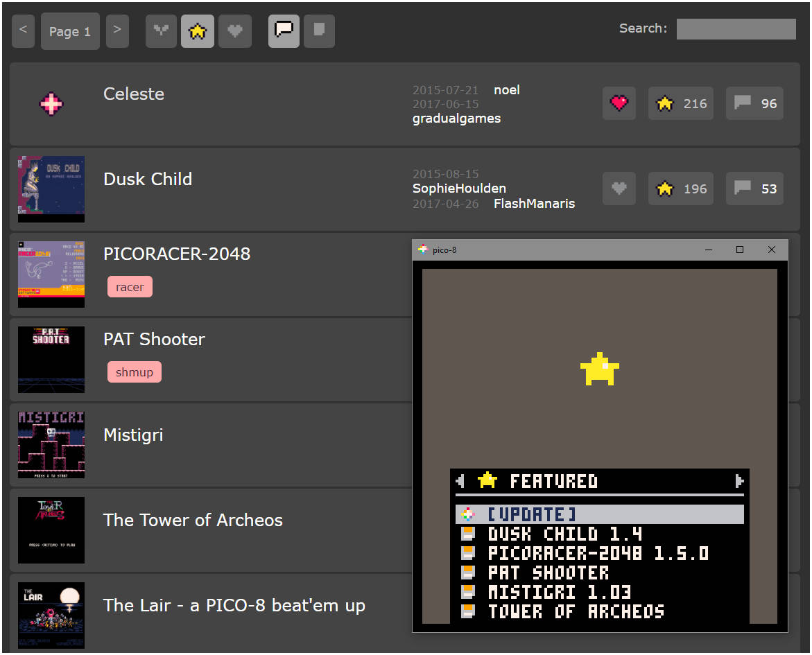The width and height of the screenshot is (812, 655).
Task: Open Celeste's 96 comments
Action: tap(754, 103)
